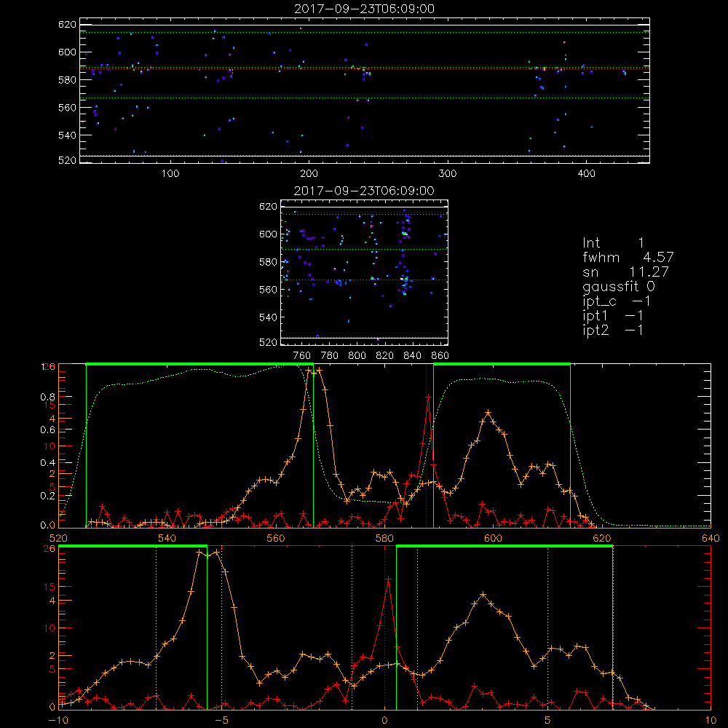728x728 pixels.
Task: Select the 'ipt2 -1' parameter line
Action: click(613, 330)
